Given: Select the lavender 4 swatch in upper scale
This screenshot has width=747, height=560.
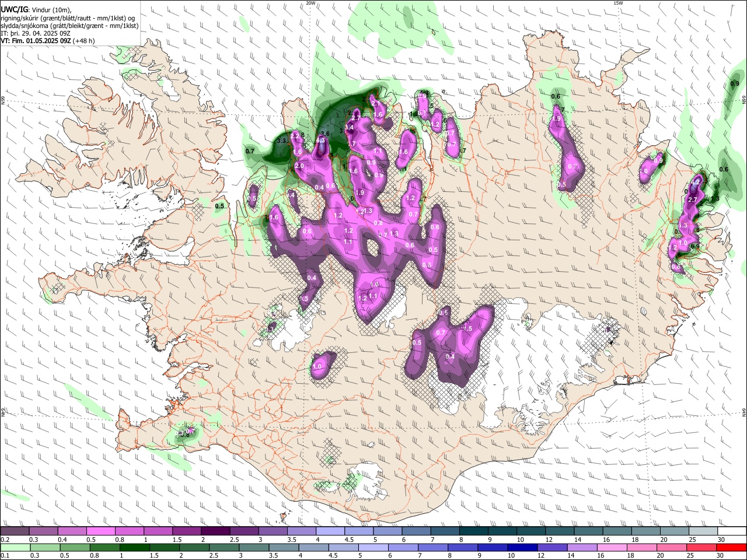Looking at the screenshot, I should [330, 531].
